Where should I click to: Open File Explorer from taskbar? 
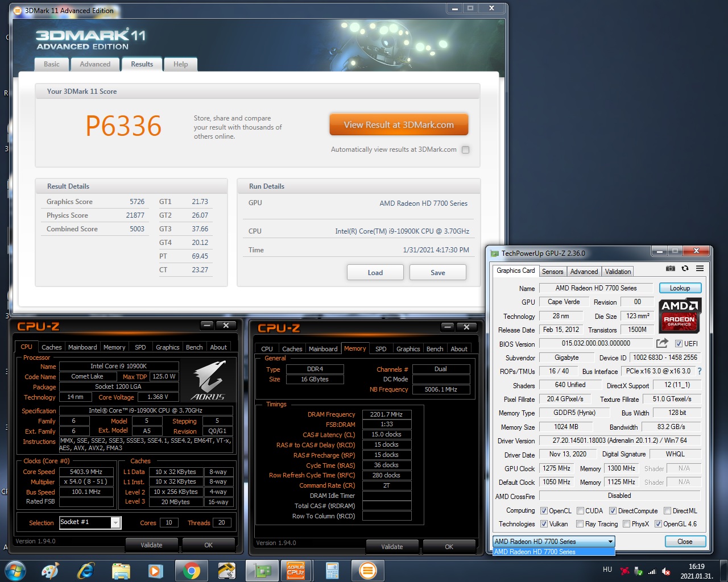[121, 571]
